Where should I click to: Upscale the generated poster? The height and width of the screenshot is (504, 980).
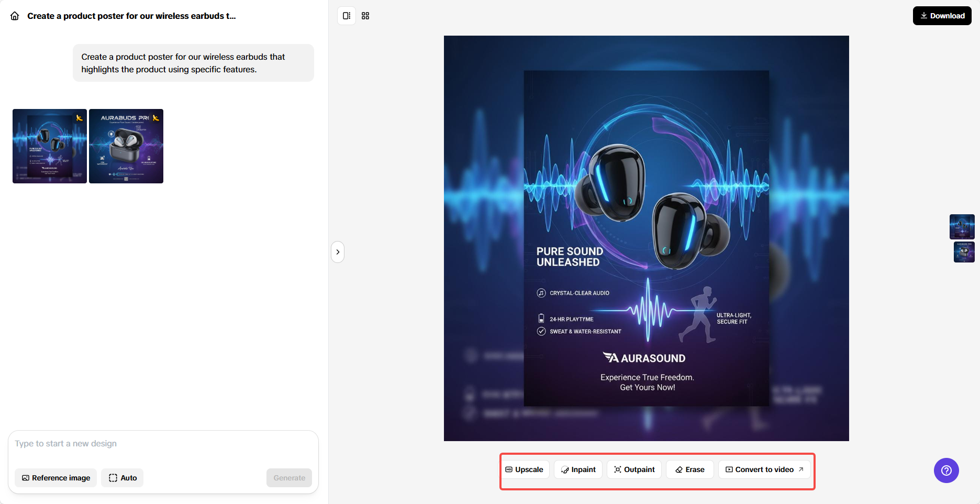coord(524,469)
